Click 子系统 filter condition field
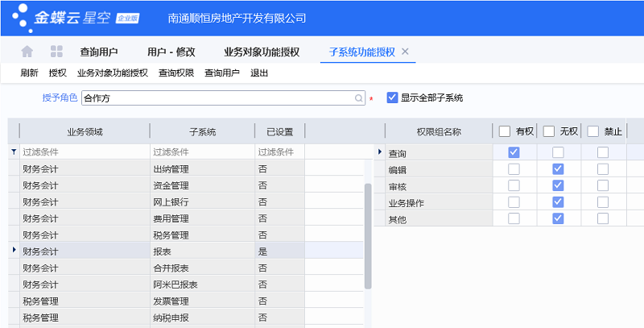This screenshot has height=328, width=644. 201,152
